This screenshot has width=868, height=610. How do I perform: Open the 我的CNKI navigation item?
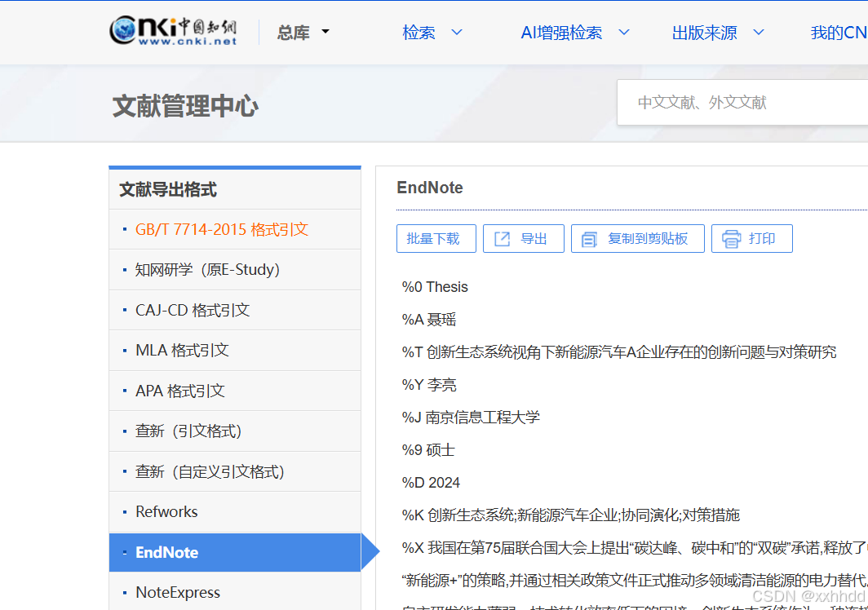pyautogui.click(x=839, y=33)
